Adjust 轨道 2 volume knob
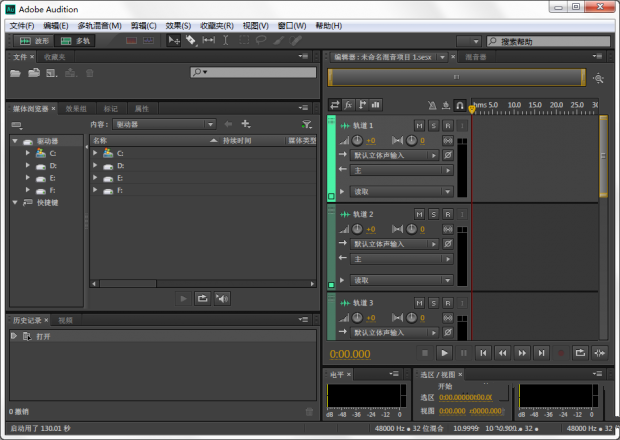 coord(357,229)
